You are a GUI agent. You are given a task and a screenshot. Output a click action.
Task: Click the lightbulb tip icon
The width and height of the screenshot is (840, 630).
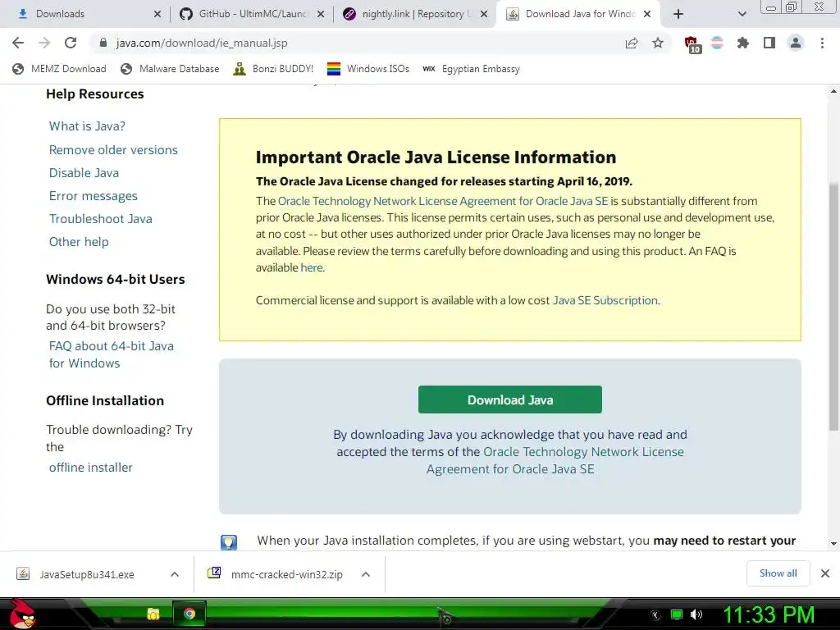[229, 542]
